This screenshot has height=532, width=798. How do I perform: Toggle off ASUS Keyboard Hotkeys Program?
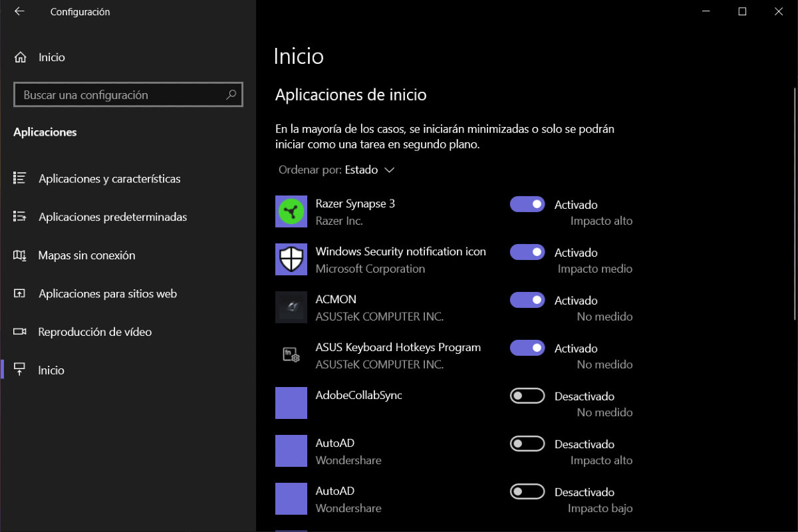pos(527,348)
